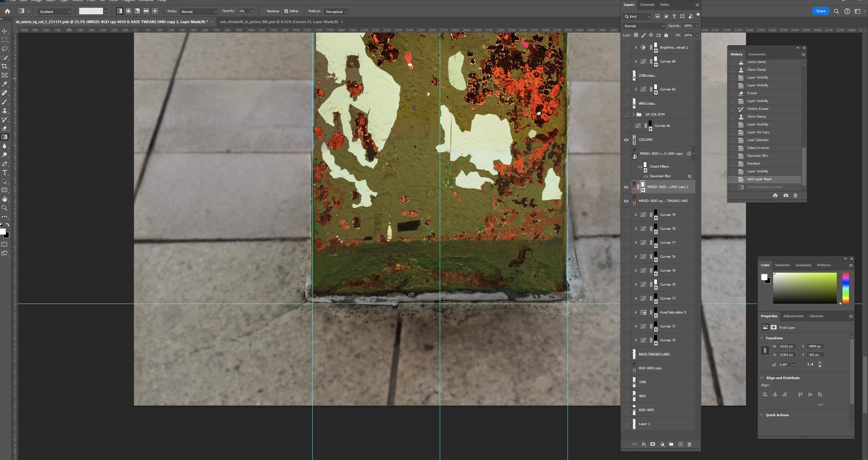Enable the Reverse checkbox
This screenshot has width=868, height=460.
(x=264, y=11)
